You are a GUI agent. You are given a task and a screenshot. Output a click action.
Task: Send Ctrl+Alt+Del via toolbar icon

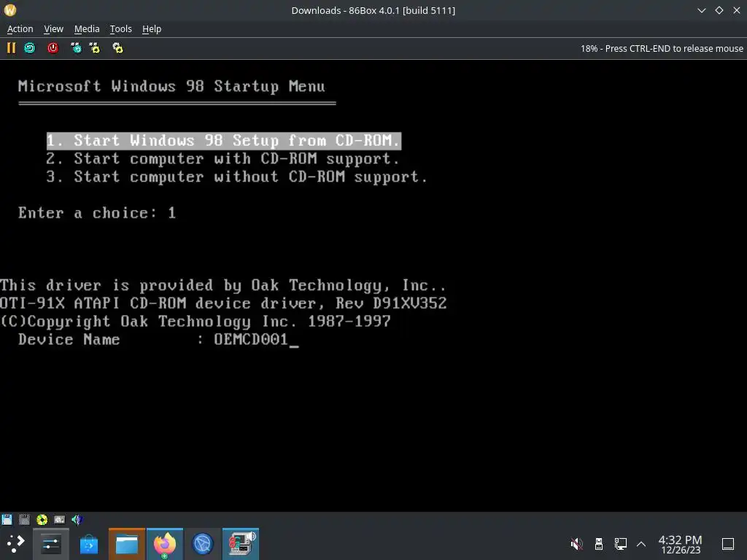tap(76, 48)
